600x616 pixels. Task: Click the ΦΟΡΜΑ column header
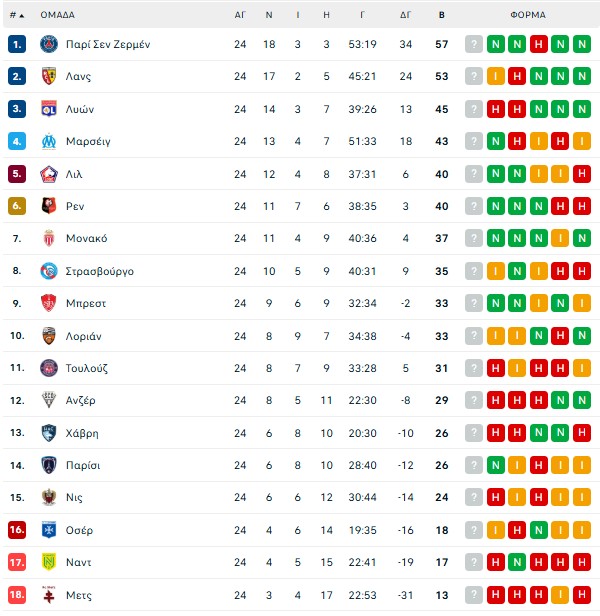(527, 15)
